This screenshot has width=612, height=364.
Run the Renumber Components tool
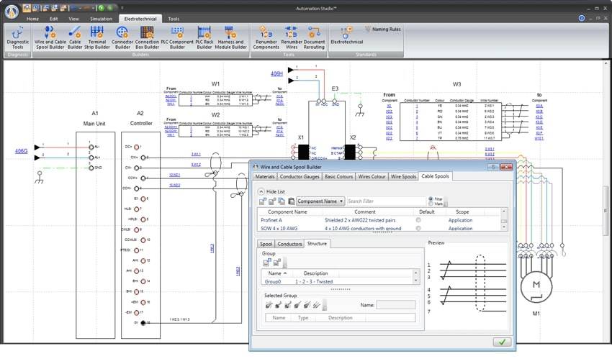tap(266, 38)
